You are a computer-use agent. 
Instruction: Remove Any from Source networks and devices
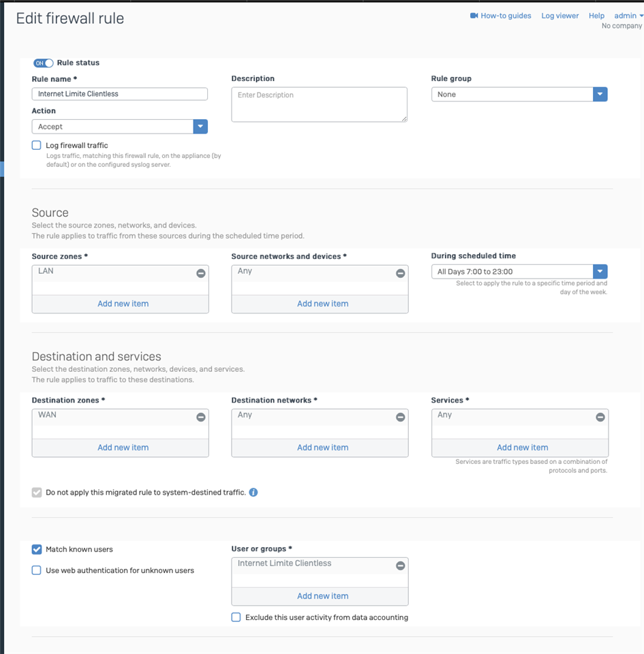[401, 273]
